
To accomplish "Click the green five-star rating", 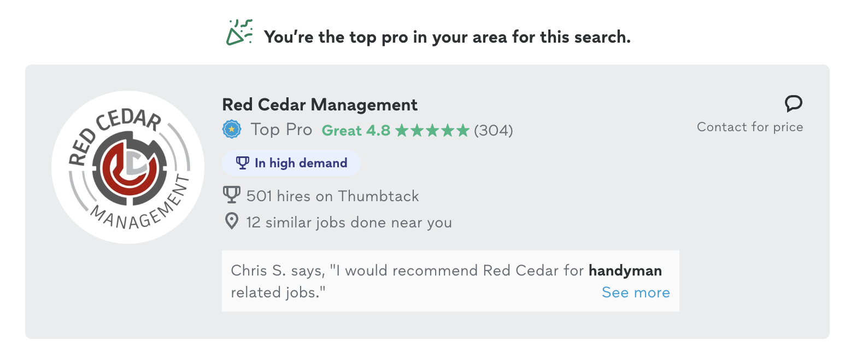I will (x=432, y=131).
